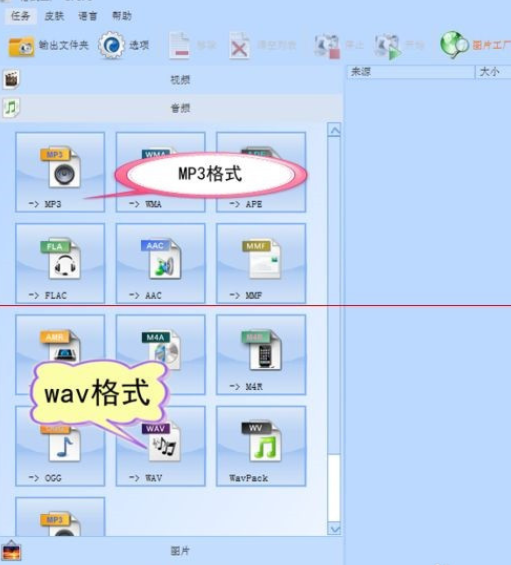This screenshot has width=511, height=565.
Task: Select the -> WAV conversion tile
Action: [x=160, y=446]
